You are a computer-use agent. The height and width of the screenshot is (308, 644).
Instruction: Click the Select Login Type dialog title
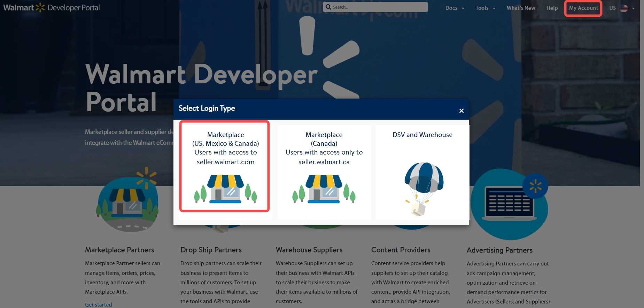(207, 108)
